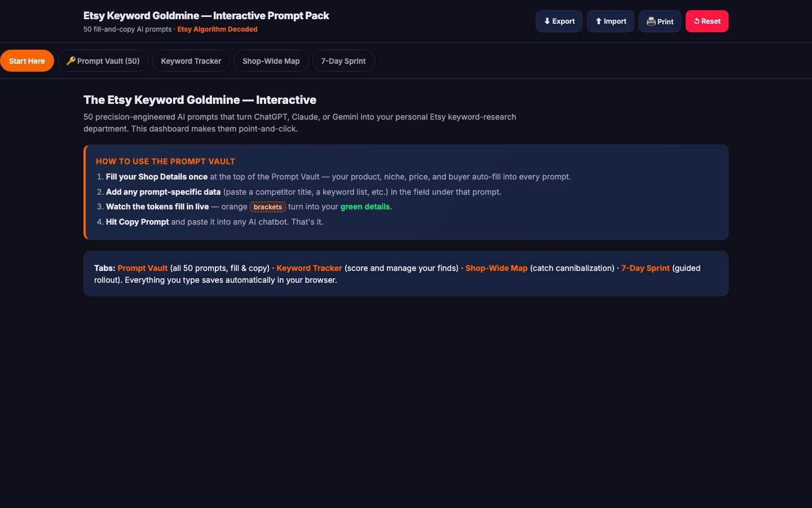812x508 pixels.
Task: Reset all saved data
Action: (x=707, y=21)
